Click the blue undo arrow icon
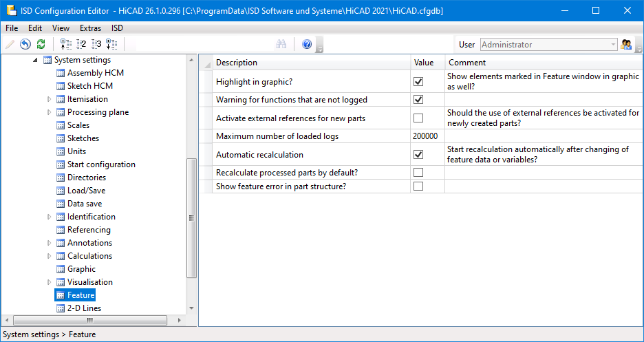 tap(25, 44)
